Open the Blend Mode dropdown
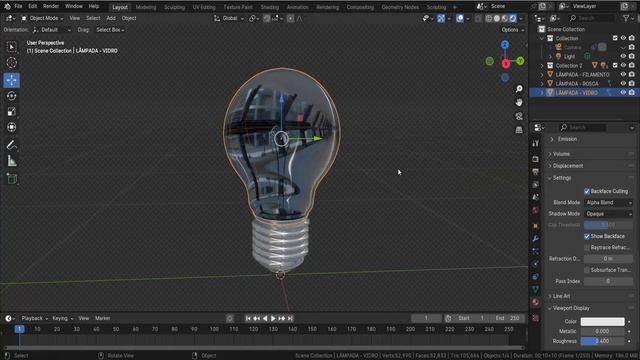 tap(608, 202)
